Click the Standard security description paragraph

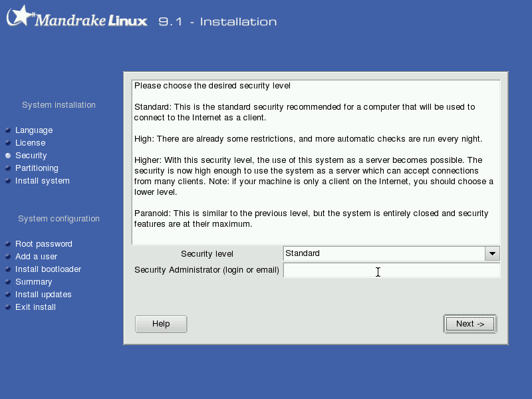tap(305, 112)
